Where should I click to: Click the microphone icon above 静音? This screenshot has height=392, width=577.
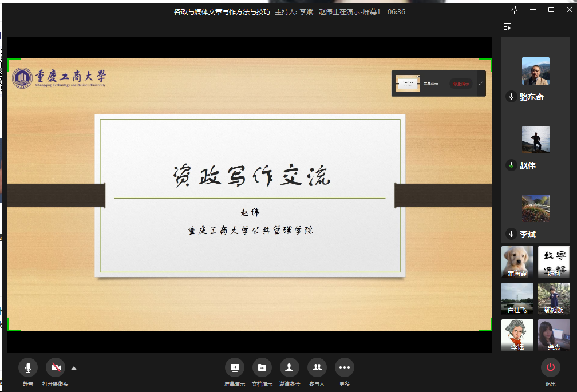pyautogui.click(x=27, y=367)
